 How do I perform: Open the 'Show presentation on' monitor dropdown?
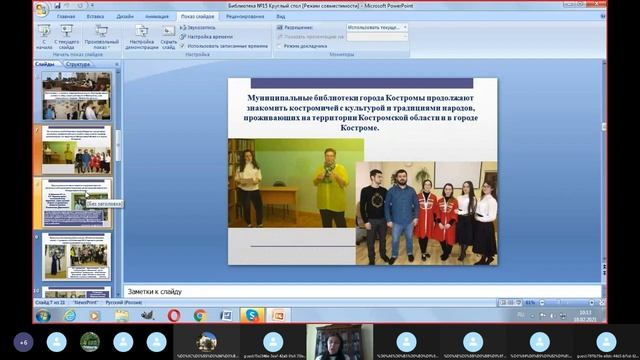coord(377,37)
